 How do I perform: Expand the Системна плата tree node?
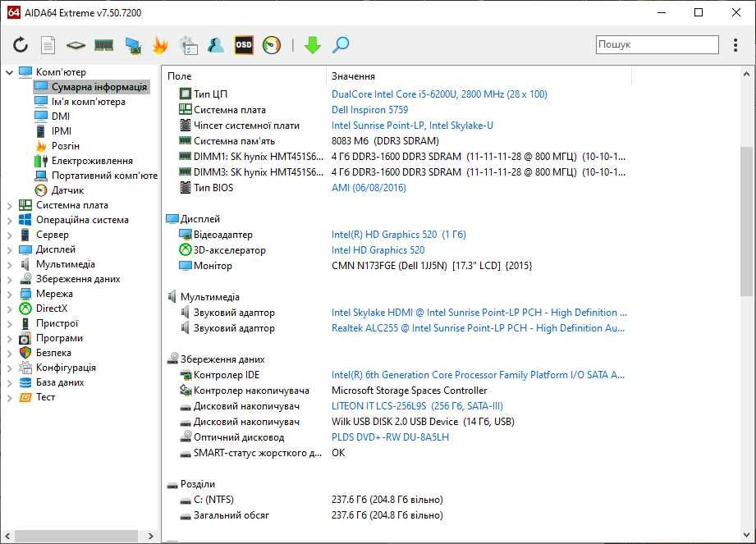(x=9, y=206)
